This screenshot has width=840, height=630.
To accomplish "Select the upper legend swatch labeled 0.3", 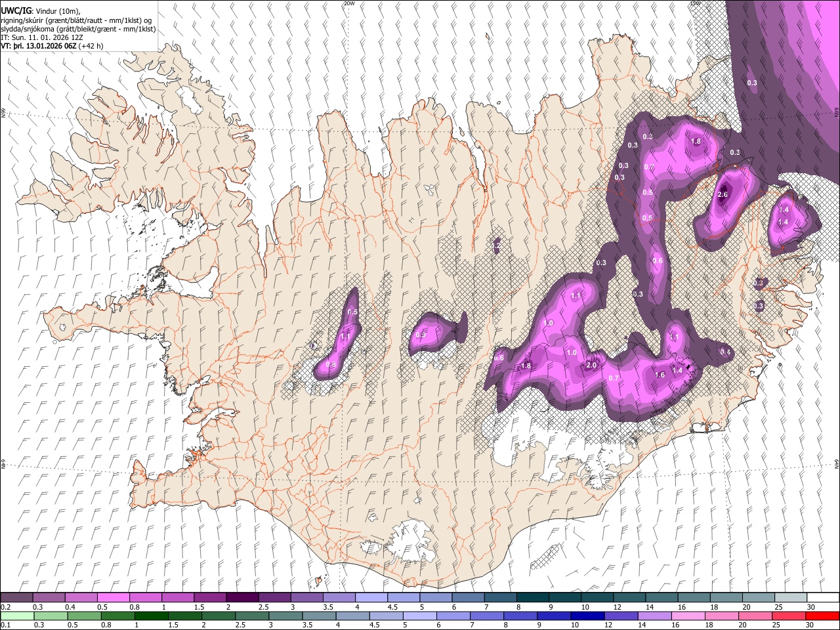I will [x=49, y=597].
